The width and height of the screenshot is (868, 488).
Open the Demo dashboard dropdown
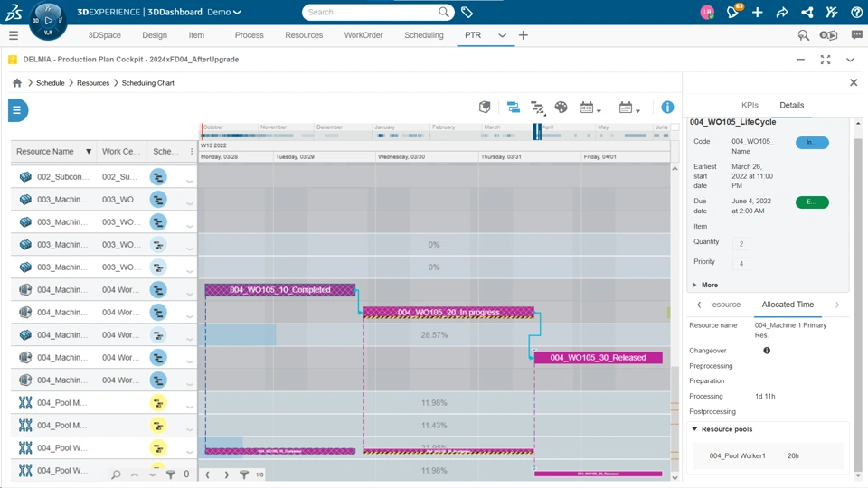click(224, 12)
